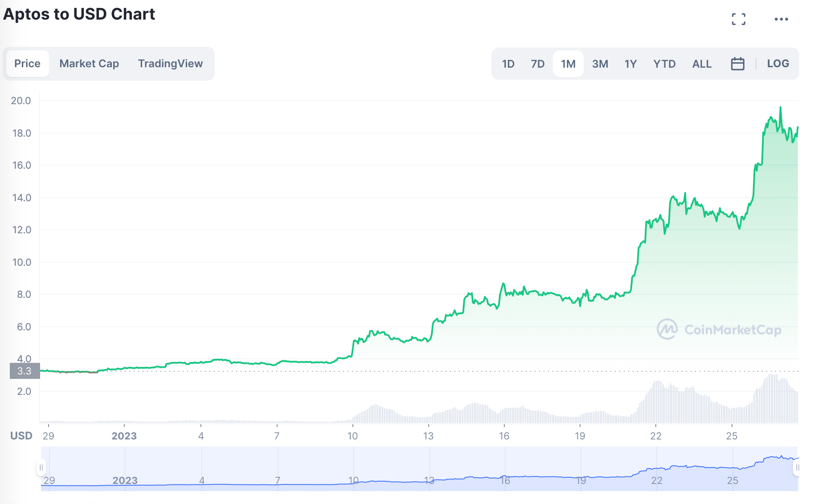
Task: Switch to the TradingView tab
Action: coord(170,64)
